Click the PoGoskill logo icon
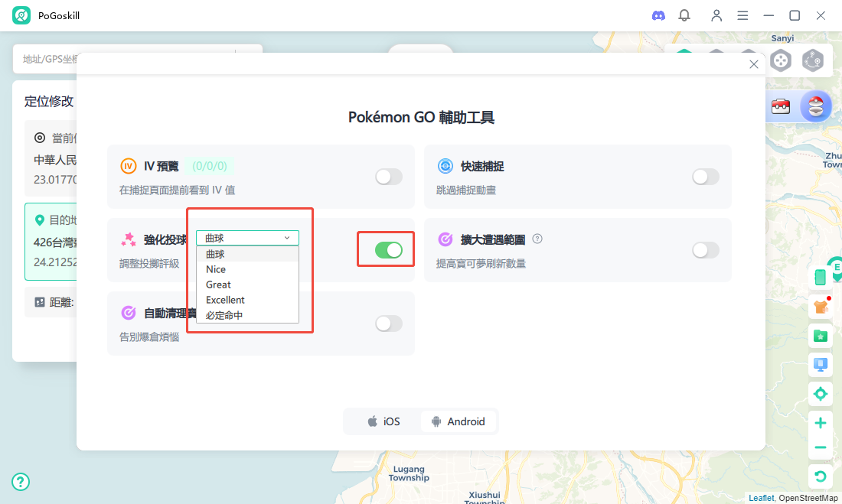 point(21,15)
